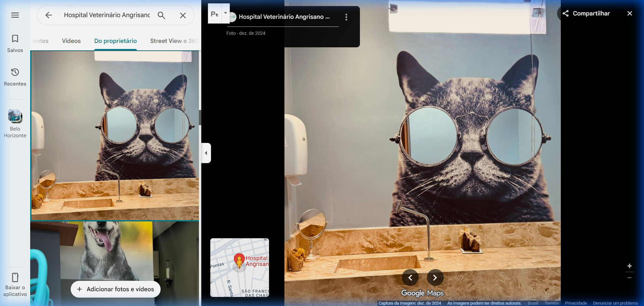
Task: Open Salvos saved places
Action: (x=15, y=44)
